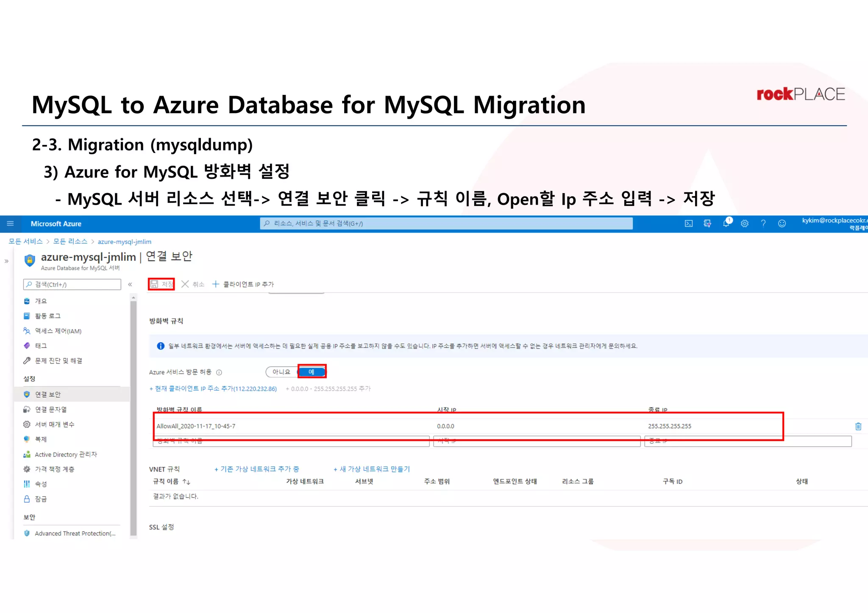The width and height of the screenshot is (868, 613).
Task: Click the AllowAll_2020-11-17_10-45-7 rule name
Action: (x=196, y=426)
